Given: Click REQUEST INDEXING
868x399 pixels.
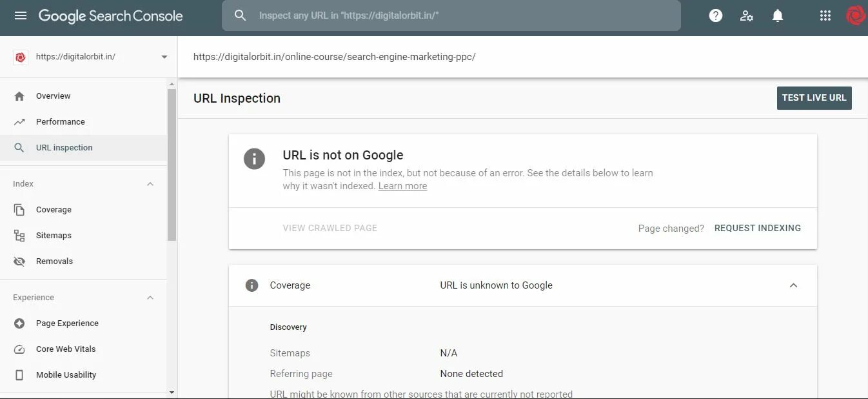Looking at the screenshot, I should coord(758,228).
